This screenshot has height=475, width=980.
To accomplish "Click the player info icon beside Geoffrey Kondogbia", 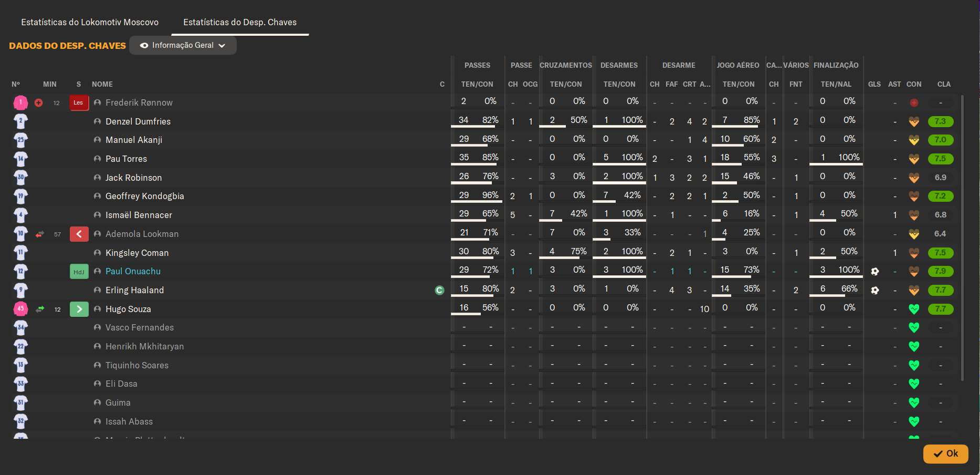I will click(x=97, y=196).
